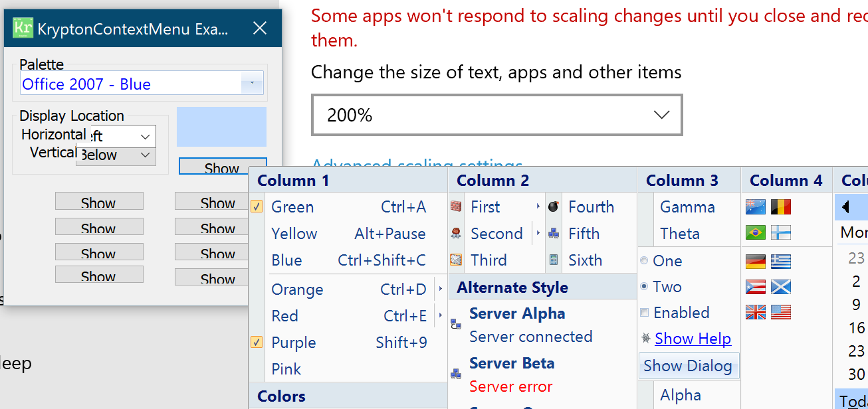Screen dimensions: 868x409
Task: Open the Vertical location dropdown
Action: 146,155
